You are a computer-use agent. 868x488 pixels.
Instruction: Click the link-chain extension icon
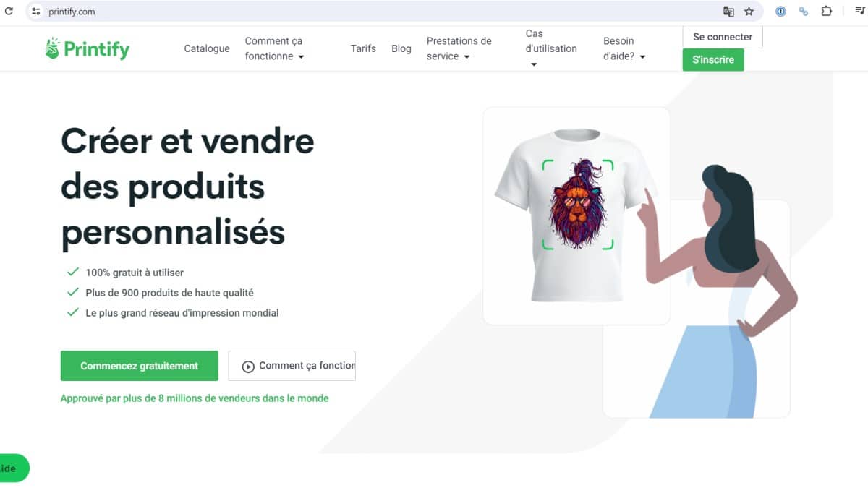click(x=803, y=12)
